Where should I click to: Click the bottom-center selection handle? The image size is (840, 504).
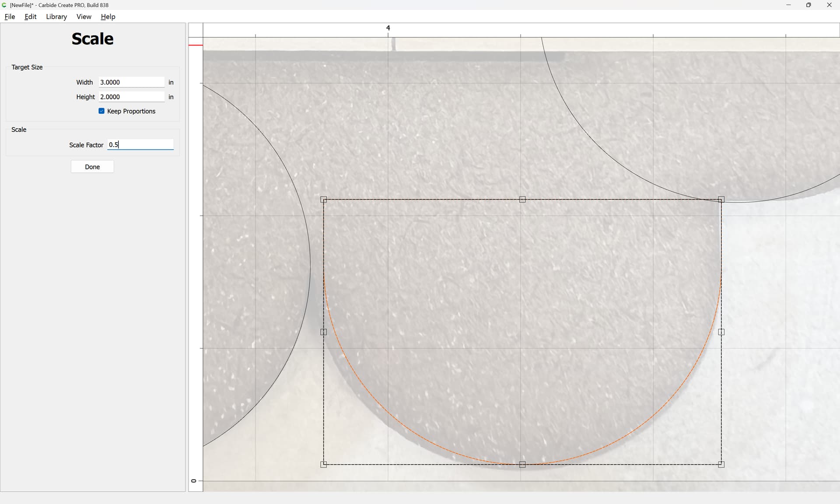coord(522,464)
